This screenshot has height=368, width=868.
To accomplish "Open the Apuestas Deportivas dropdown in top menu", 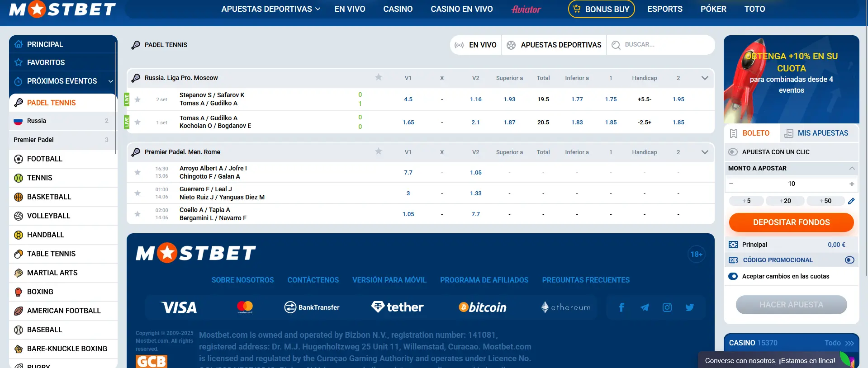I will tap(270, 9).
